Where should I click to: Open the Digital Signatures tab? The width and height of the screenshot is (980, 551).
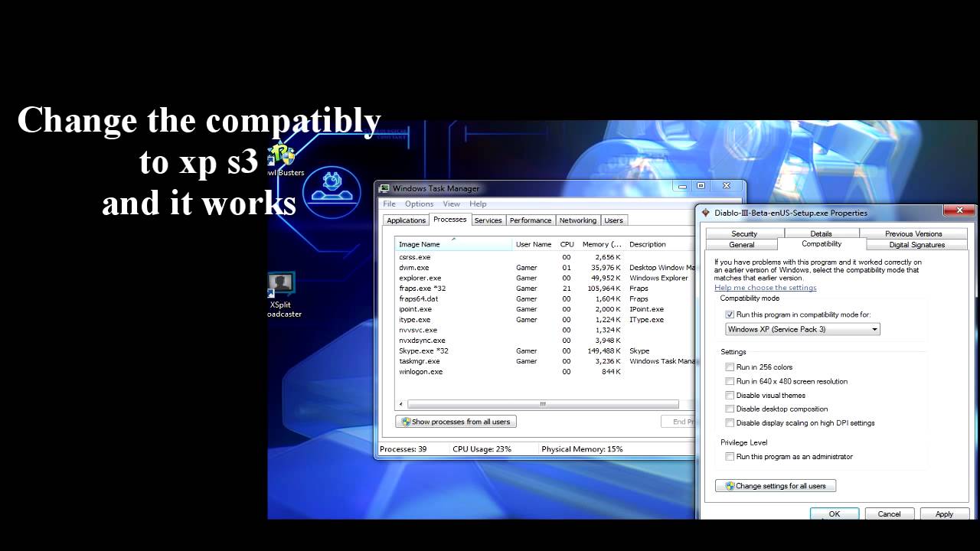tap(916, 245)
